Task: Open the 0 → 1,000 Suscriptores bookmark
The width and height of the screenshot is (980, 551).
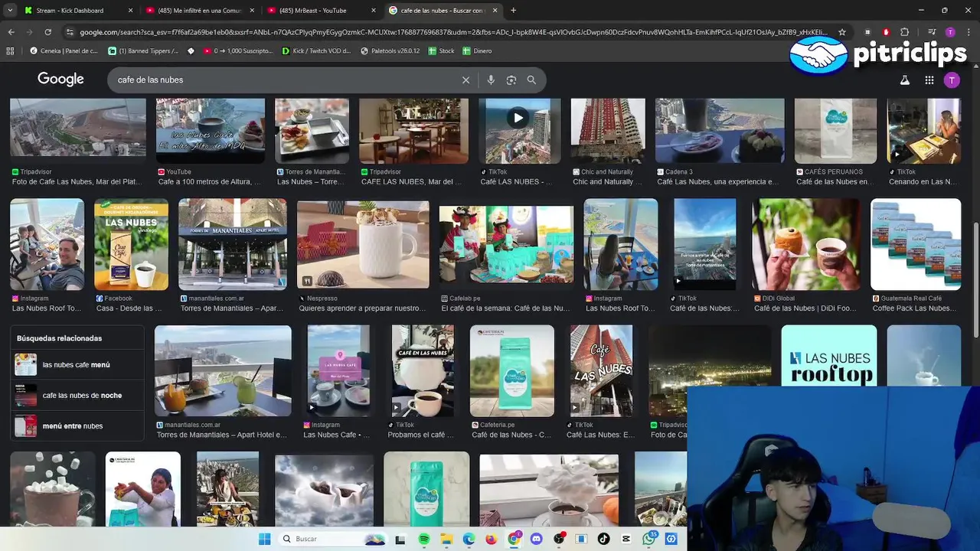Action: (x=237, y=51)
